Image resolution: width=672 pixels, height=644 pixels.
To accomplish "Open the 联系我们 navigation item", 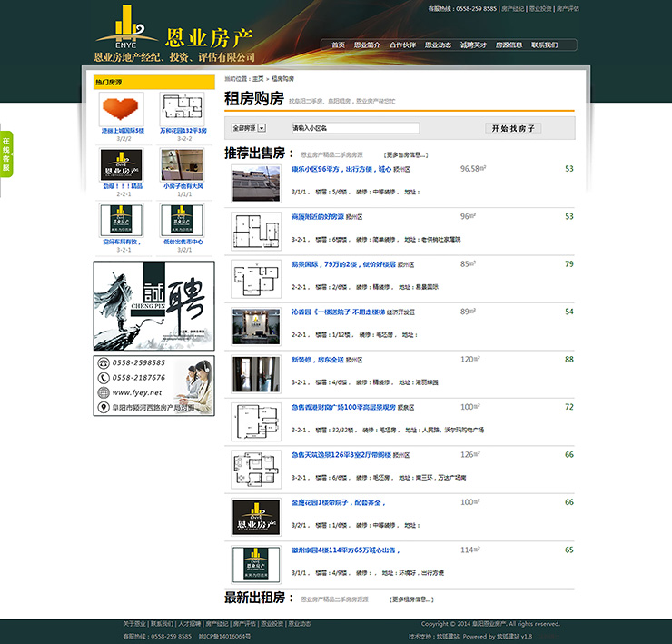I will pos(544,45).
